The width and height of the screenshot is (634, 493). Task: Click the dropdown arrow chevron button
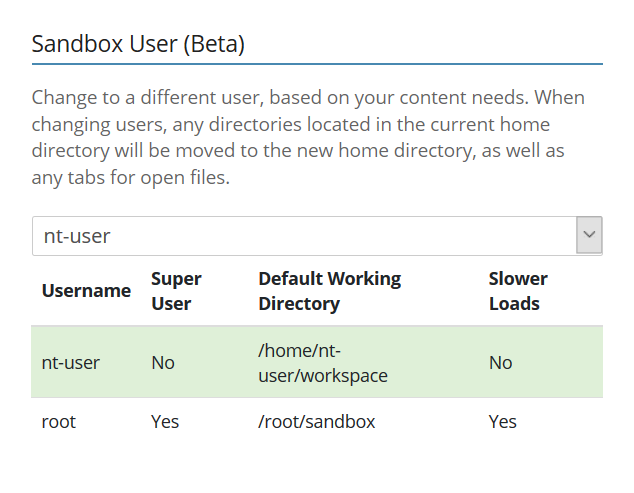[589, 235]
